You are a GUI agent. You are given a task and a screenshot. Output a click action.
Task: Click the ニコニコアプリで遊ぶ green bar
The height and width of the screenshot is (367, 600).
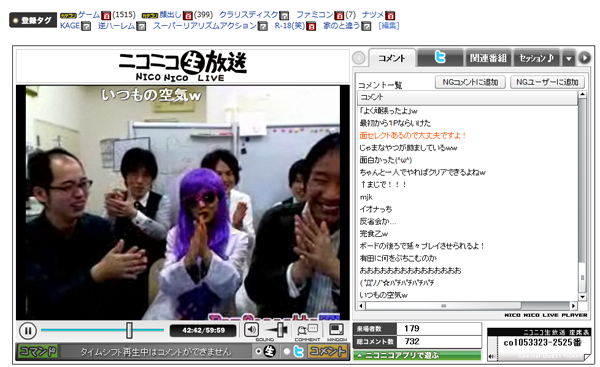tap(417, 356)
